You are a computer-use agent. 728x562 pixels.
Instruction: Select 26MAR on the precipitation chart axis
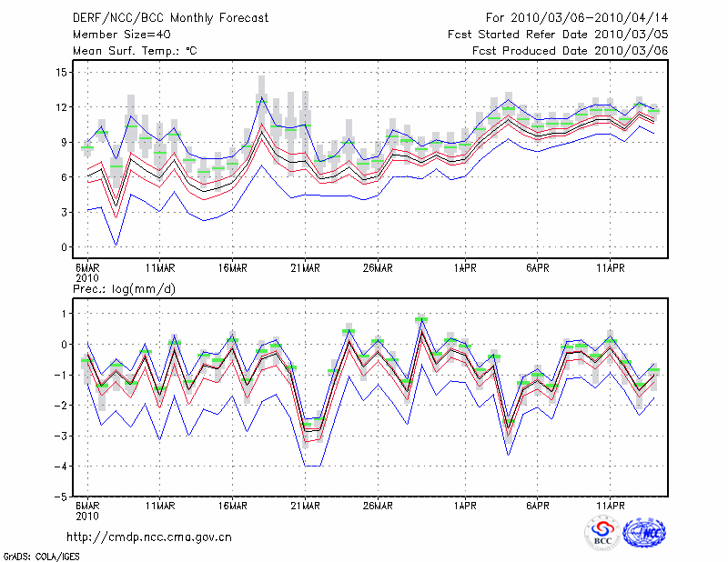click(x=377, y=505)
